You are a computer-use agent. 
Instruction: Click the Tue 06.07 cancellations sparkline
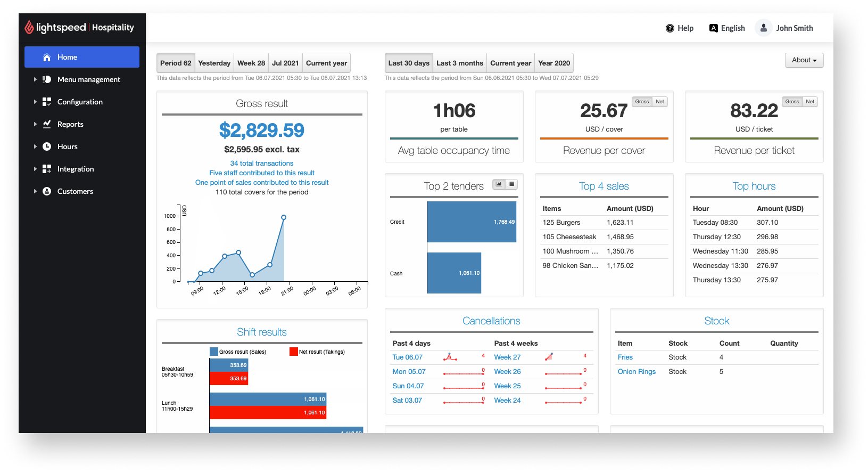450,357
